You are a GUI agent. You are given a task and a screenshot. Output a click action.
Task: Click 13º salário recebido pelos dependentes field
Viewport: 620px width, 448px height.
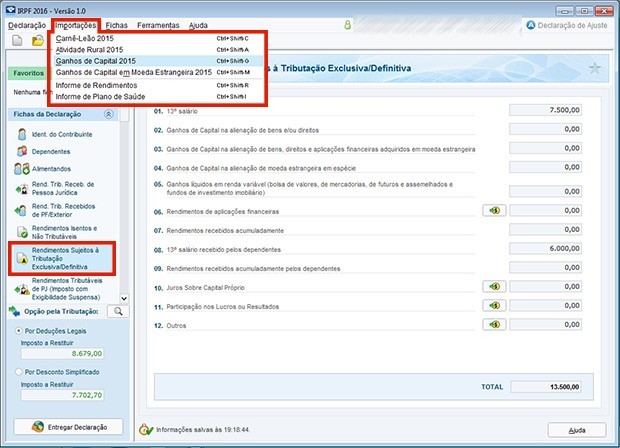click(x=545, y=248)
